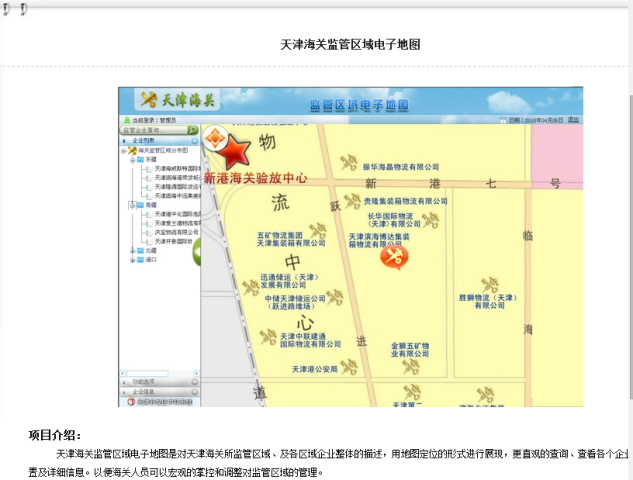Collapse the 海关监管区域分布图 root node
Image resolution: width=633 pixels, height=480 pixels.
(x=123, y=151)
